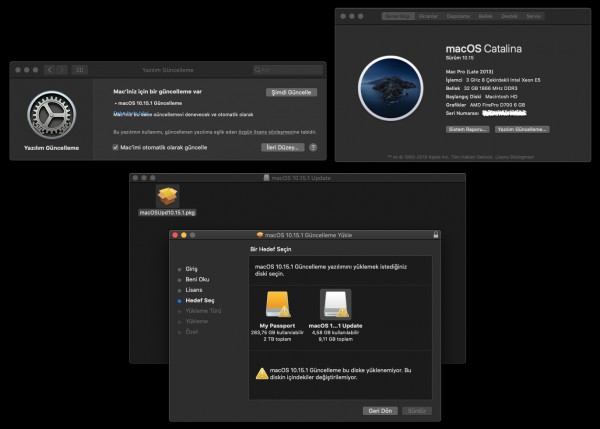
Task: Click the Yükleme Türü step in installer sidebar
Action: point(203,311)
